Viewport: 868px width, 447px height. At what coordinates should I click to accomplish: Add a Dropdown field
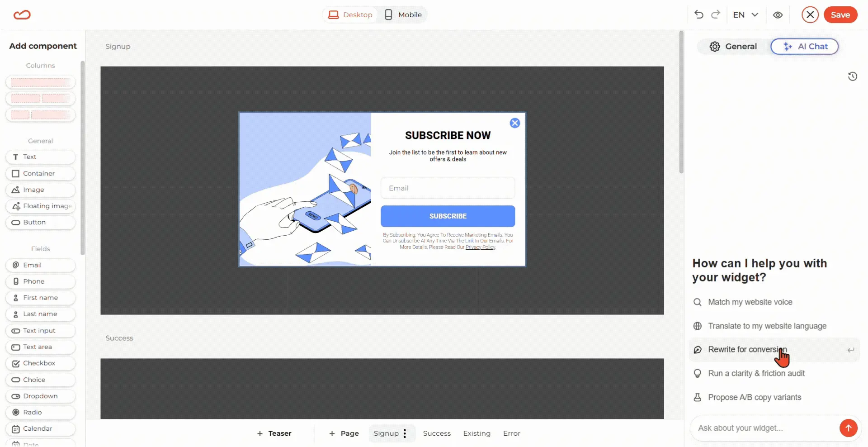point(41,396)
